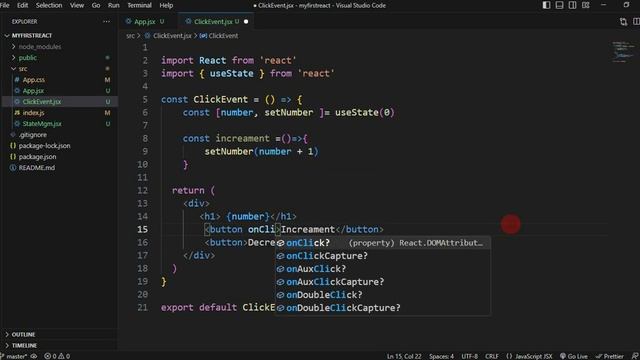The height and width of the screenshot is (360, 640).
Task: Click line number 15 in the gutter
Action: point(142,229)
